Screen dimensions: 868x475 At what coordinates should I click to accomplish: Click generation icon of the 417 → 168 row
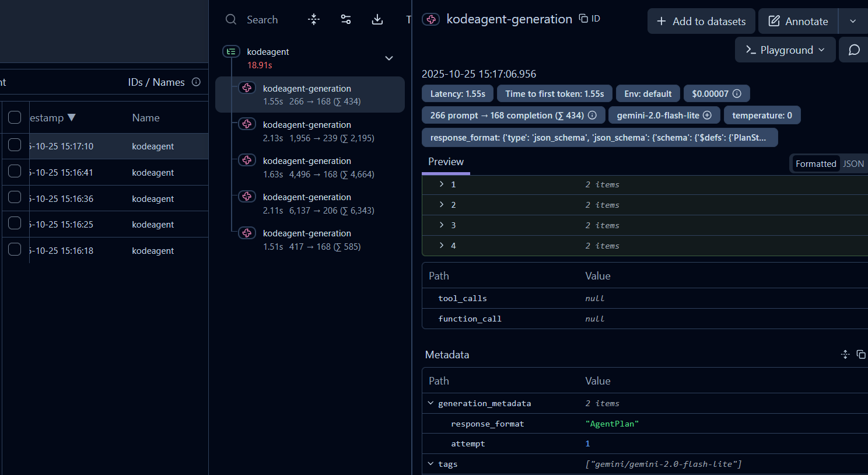247,233
